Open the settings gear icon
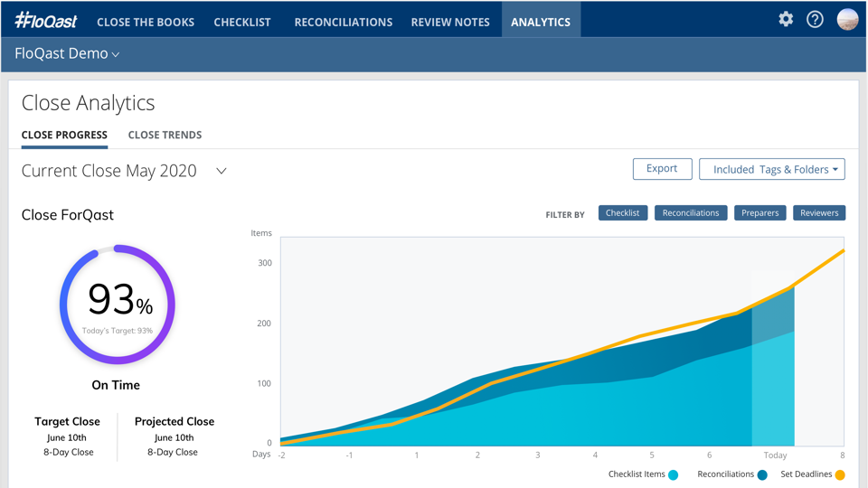 (x=786, y=19)
